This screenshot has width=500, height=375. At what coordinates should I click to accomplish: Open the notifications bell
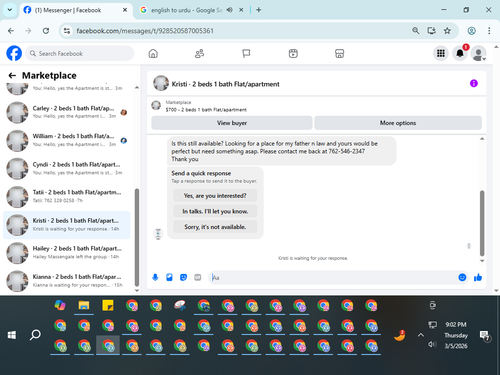(460, 53)
